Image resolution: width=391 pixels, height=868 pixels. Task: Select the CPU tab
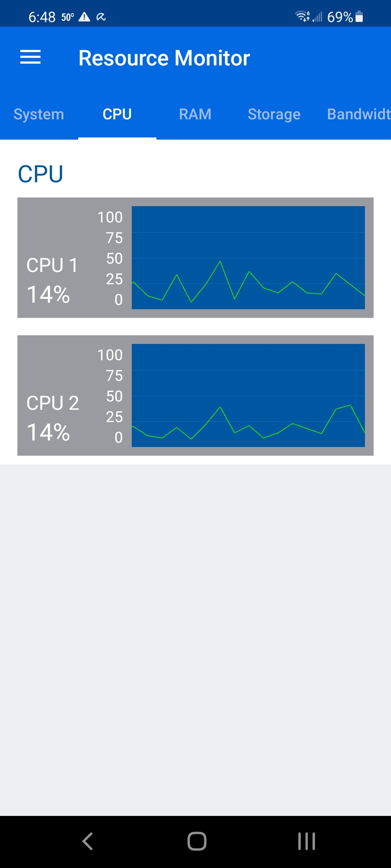(117, 114)
